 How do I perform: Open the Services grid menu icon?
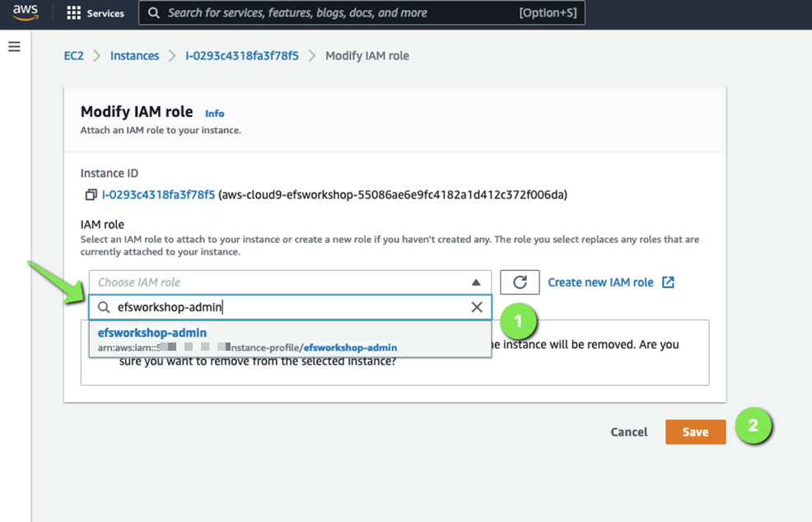(x=73, y=13)
